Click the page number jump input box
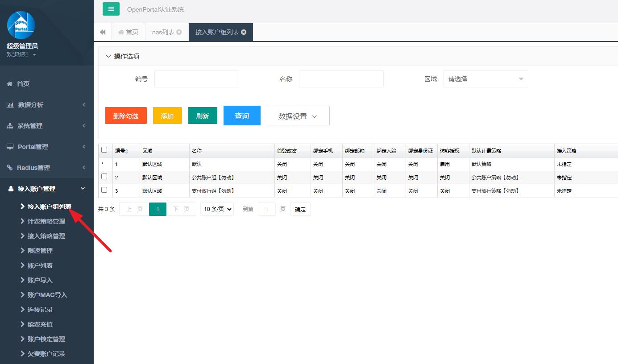The image size is (618, 364). (267, 209)
